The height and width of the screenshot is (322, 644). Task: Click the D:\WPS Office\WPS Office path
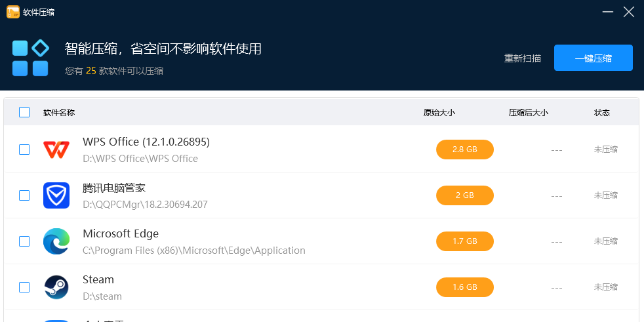[x=140, y=159]
